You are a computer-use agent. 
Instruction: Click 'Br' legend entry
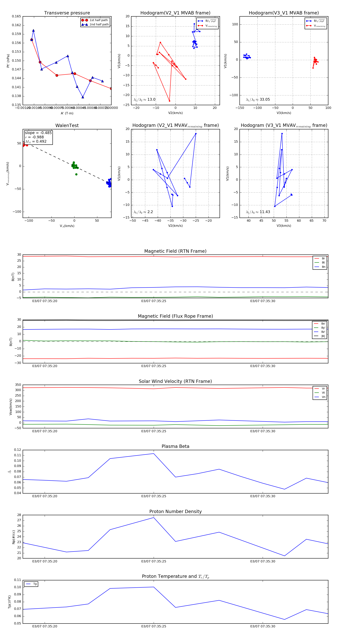320,259
